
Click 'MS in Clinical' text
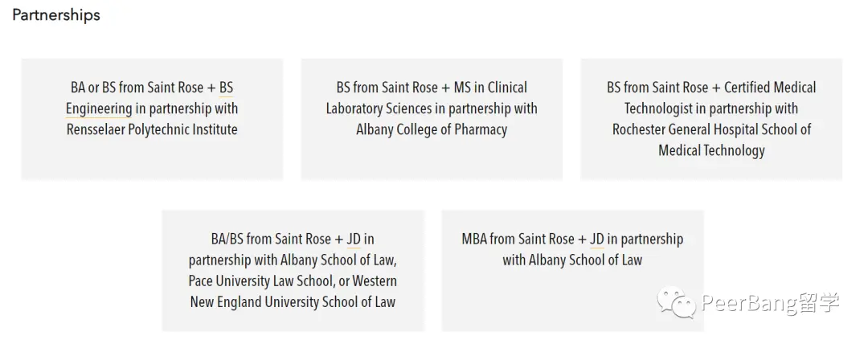pos(490,88)
